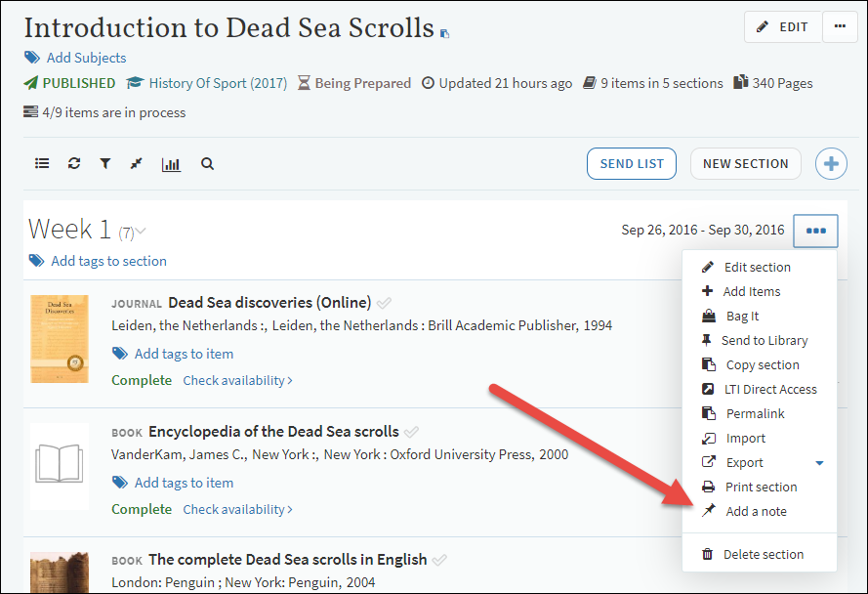
Task: Select Add Items in the section menu
Action: pyautogui.click(x=760, y=291)
